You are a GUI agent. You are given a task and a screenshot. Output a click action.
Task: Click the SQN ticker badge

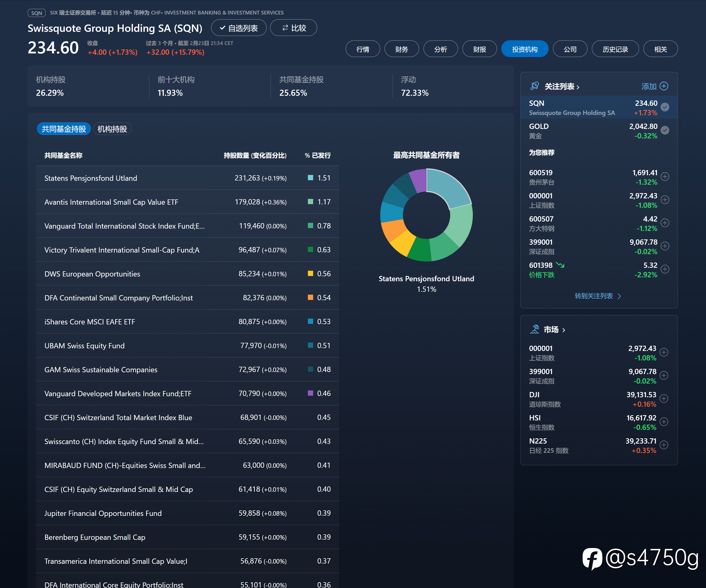click(x=37, y=13)
